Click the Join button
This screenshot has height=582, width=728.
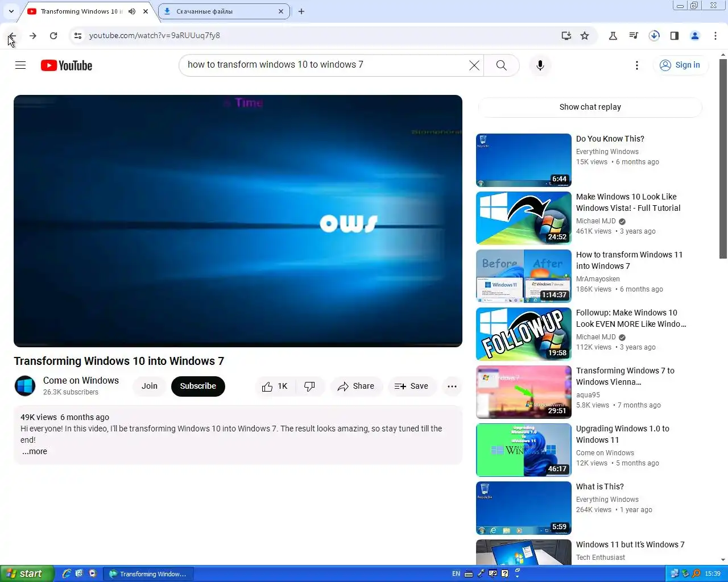(x=150, y=386)
